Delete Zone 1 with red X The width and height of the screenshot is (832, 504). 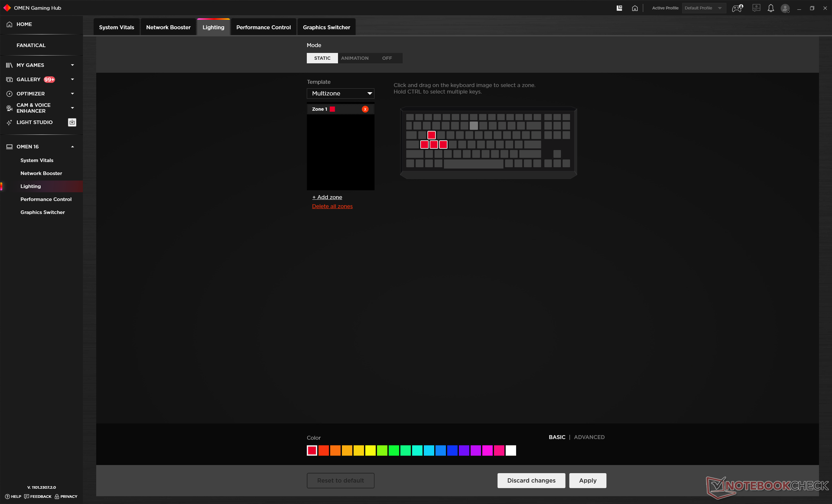tap(365, 109)
